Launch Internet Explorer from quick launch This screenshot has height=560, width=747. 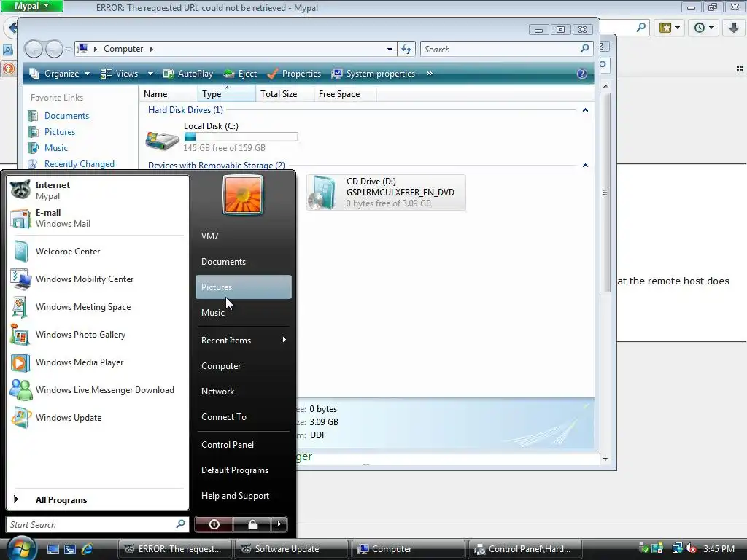(88, 549)
